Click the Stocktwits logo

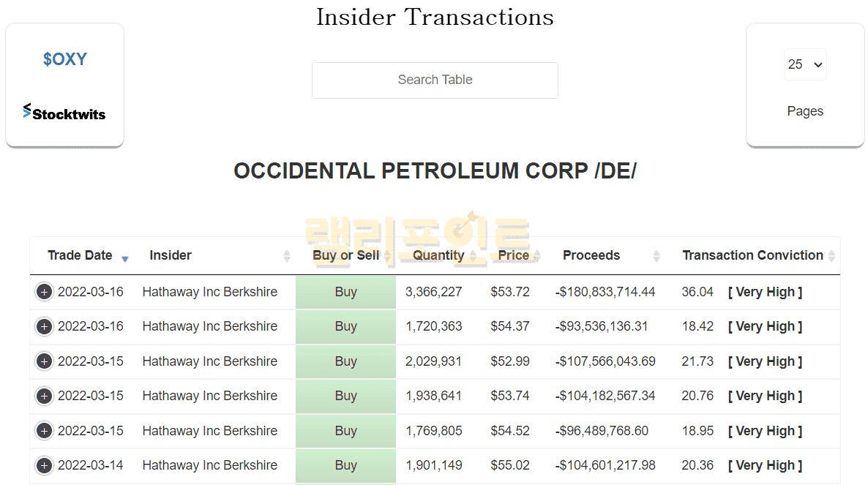point(64,113)
